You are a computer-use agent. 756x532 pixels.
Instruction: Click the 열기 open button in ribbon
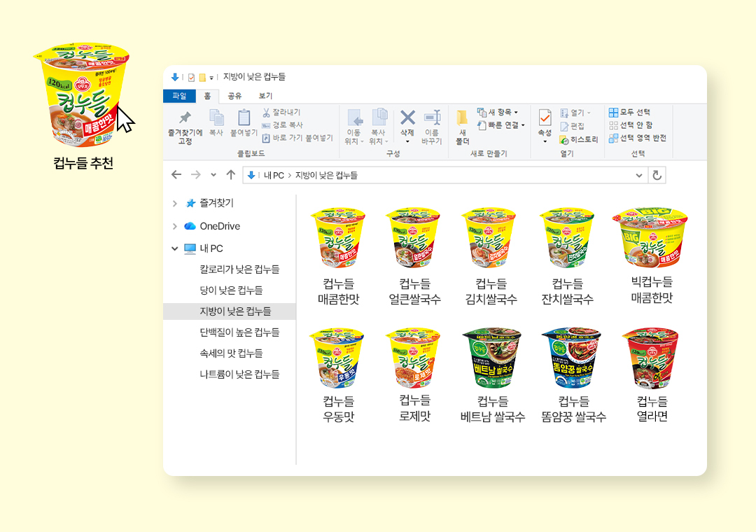(x=575, y=113)
